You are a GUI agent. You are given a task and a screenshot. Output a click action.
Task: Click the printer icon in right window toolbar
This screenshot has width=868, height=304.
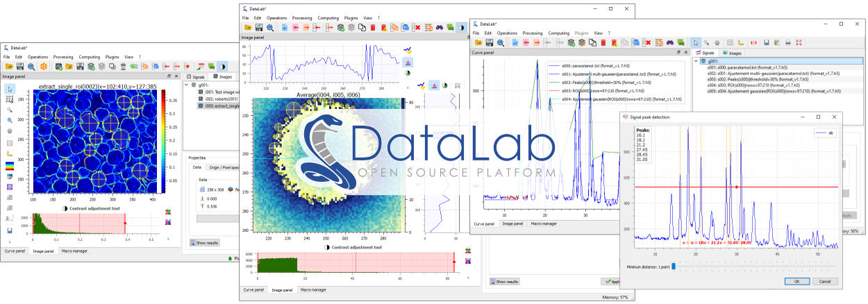click(x=788, y=42)
